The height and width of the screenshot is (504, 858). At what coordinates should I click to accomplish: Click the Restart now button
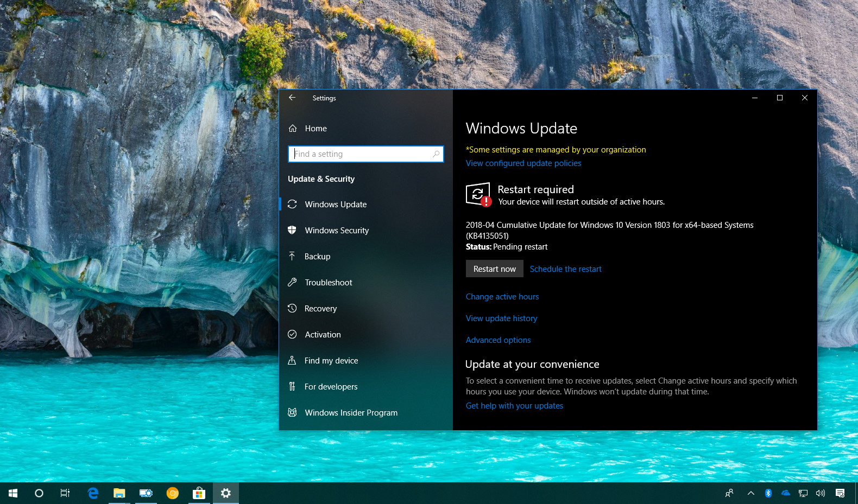pos(495,269)
